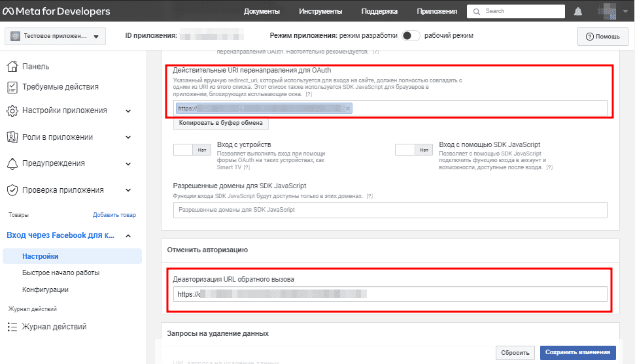The height and width of the screenshot is (364, 635).
Task: Click Сохранить изменения button
Action: [x=577, y=353]
